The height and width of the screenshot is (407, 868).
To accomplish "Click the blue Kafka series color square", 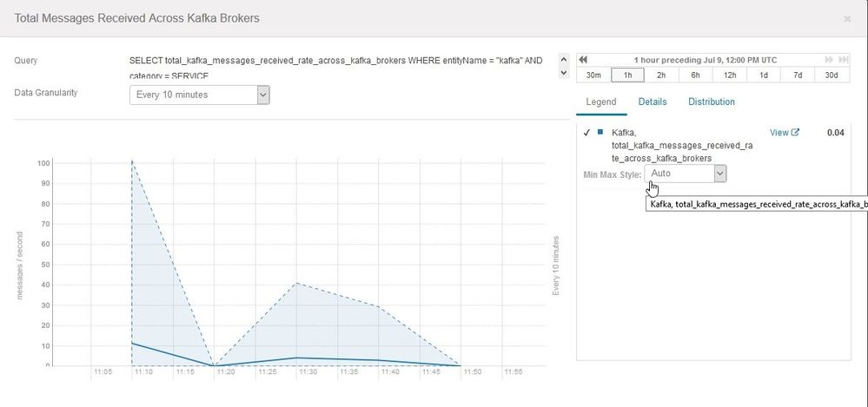I will click(600, 132).
